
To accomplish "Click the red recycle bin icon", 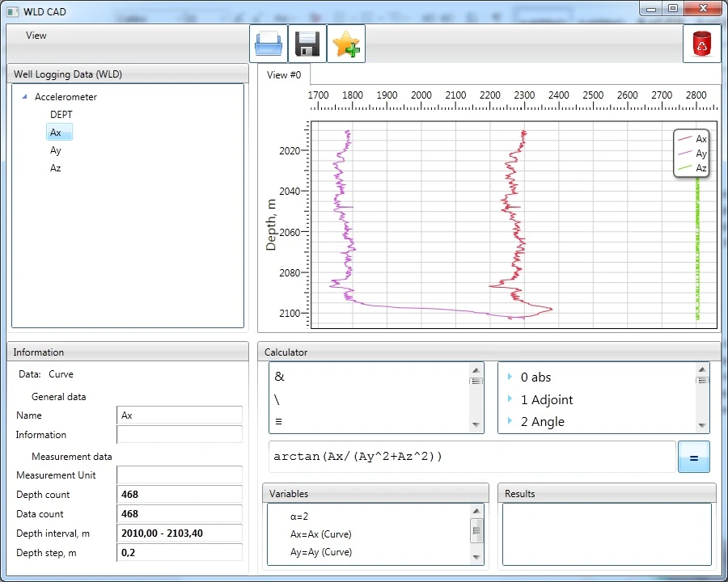I will (x=701, y=44).
